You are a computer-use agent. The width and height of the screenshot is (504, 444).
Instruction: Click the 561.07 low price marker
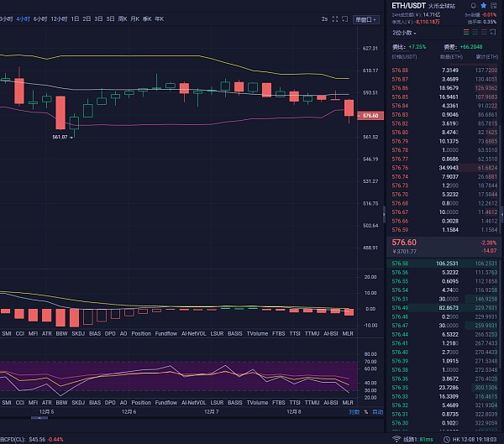[62, 137]
